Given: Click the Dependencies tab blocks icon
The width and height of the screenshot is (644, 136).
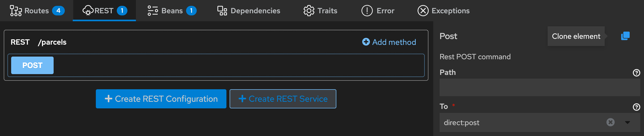Looking at the screenshot, I should [x=222, y=11].
